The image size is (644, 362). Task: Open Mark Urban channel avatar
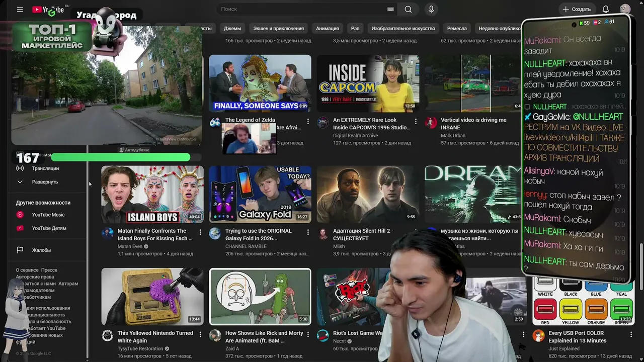point(431,123)
